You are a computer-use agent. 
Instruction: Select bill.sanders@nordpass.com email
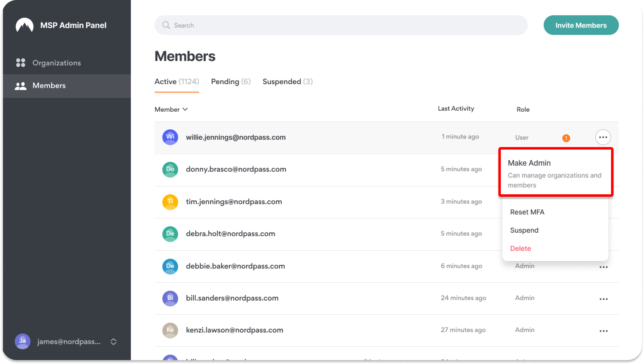(232, 298)
